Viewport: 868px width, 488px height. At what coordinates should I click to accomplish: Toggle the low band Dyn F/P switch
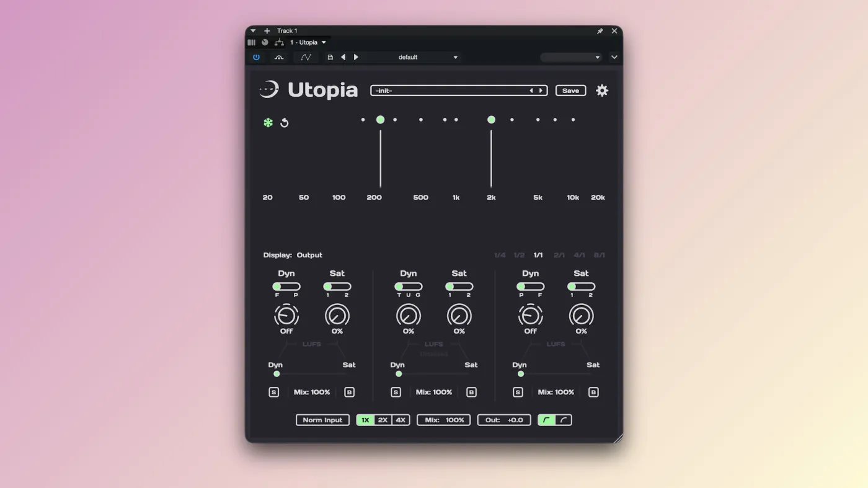click(x=286, y=286)
